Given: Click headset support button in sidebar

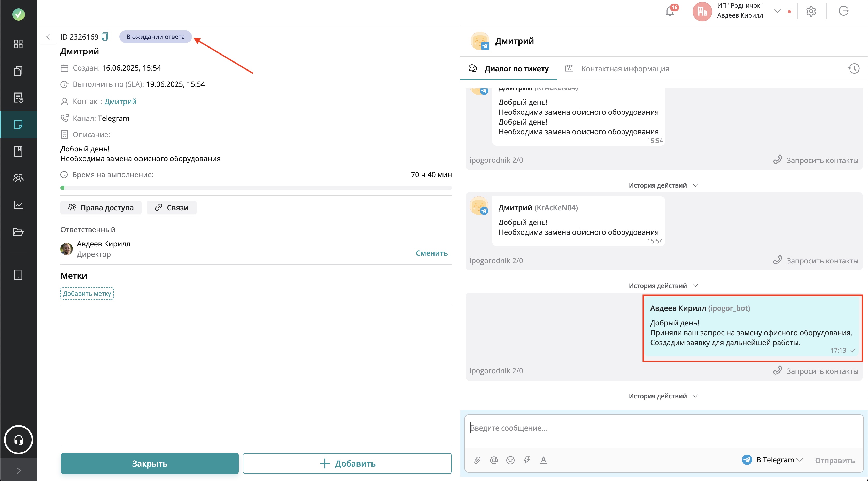Looking at the screenshot, I should [x=18, y=440].
